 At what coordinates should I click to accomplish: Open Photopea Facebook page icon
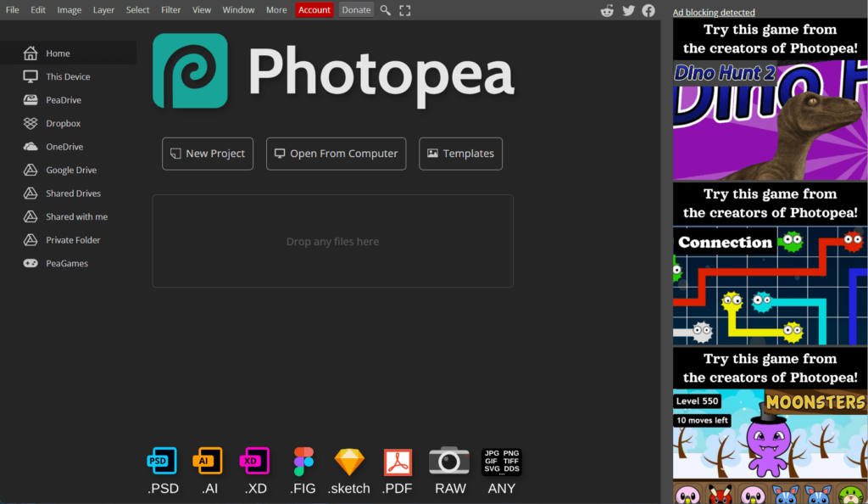pos(648,10)
